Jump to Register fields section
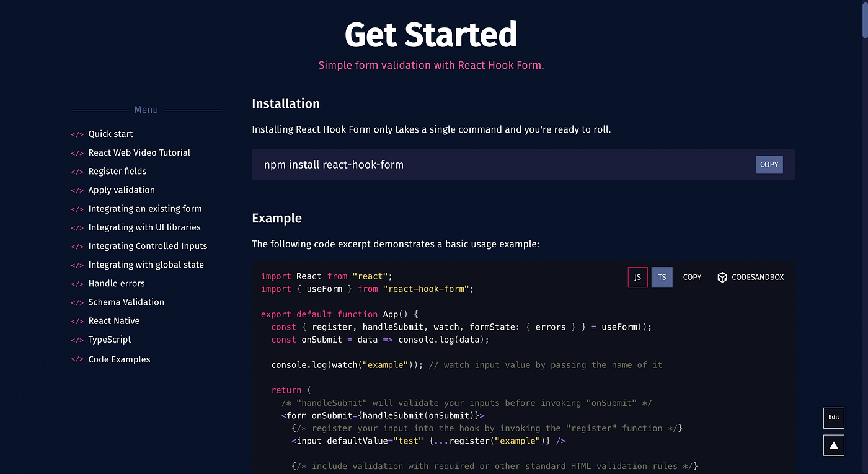 click(117, 171)
